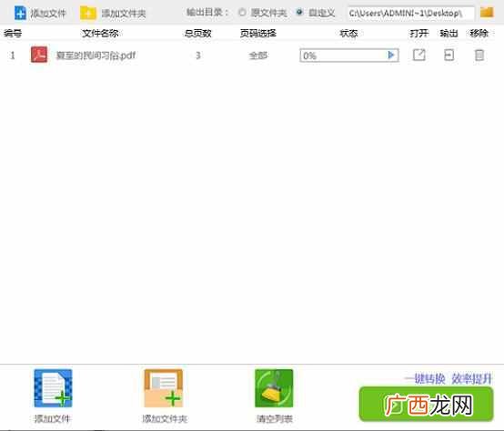The width and height of the screenshot is (504, 431).
Task: Click the output icon in row 1
Action: coord(449,55)
